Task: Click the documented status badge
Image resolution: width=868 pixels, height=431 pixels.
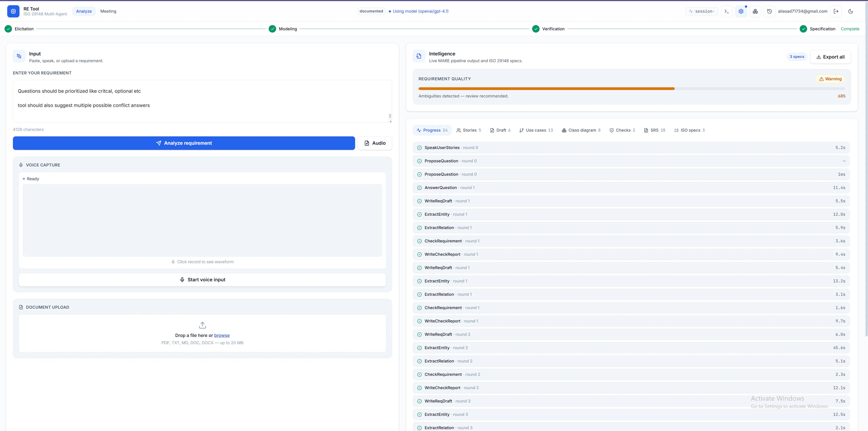Action: pyautogui.click(x=371, y=11)
